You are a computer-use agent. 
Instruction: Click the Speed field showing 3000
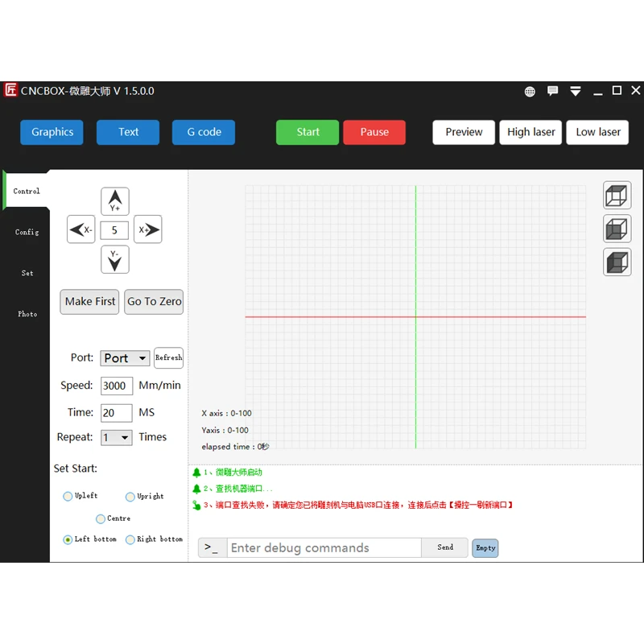(x=117, y=386)
